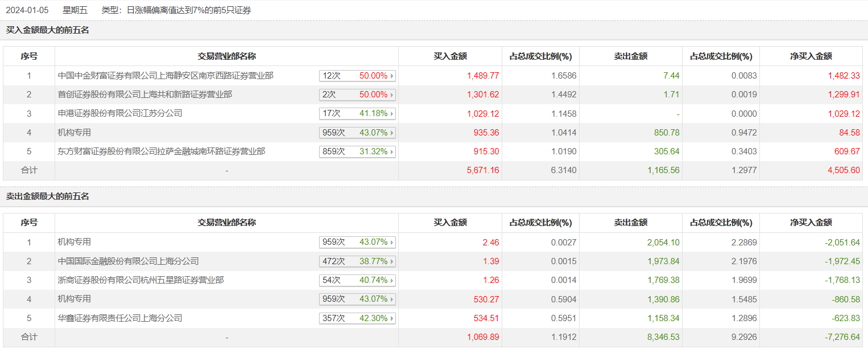The image size is (868, 353).
Task: Click 交易营业部名称 header in sell table
Action: click(226, 223)
